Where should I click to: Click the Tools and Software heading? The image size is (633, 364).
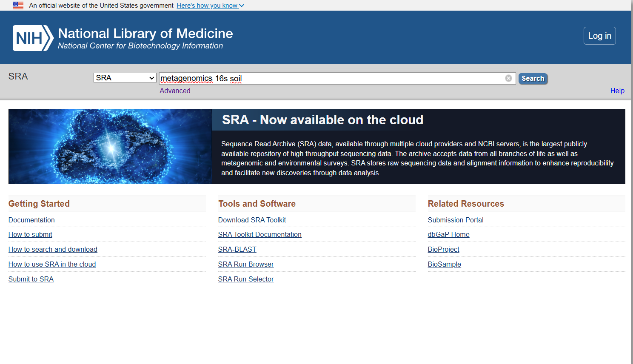[257, 204]
